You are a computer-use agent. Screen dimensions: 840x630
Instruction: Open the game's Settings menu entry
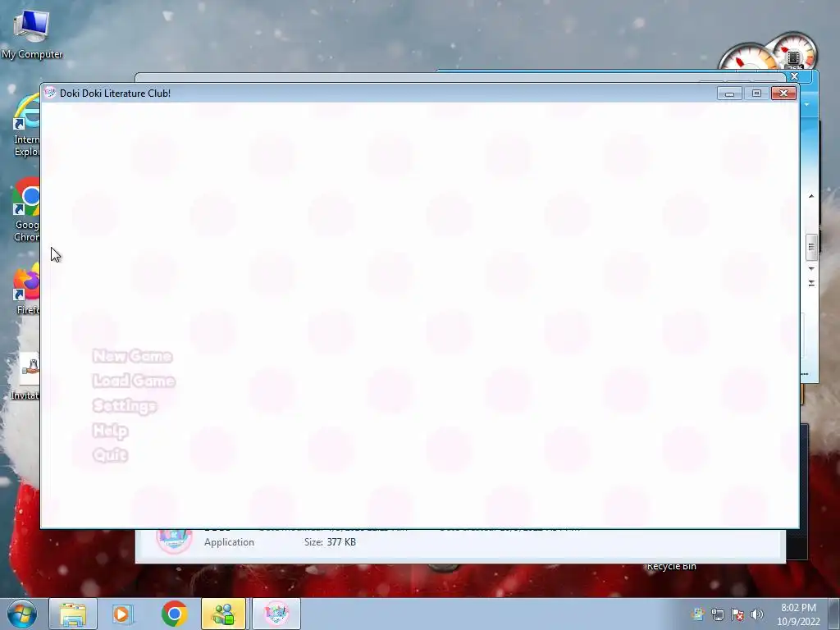click(125, 406)
